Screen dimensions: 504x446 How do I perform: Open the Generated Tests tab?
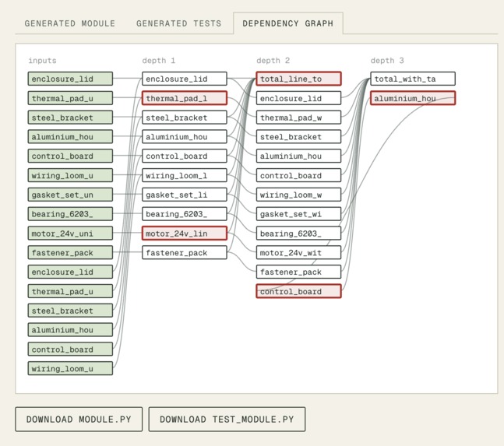pyautogui.click(x=178, y=23)
